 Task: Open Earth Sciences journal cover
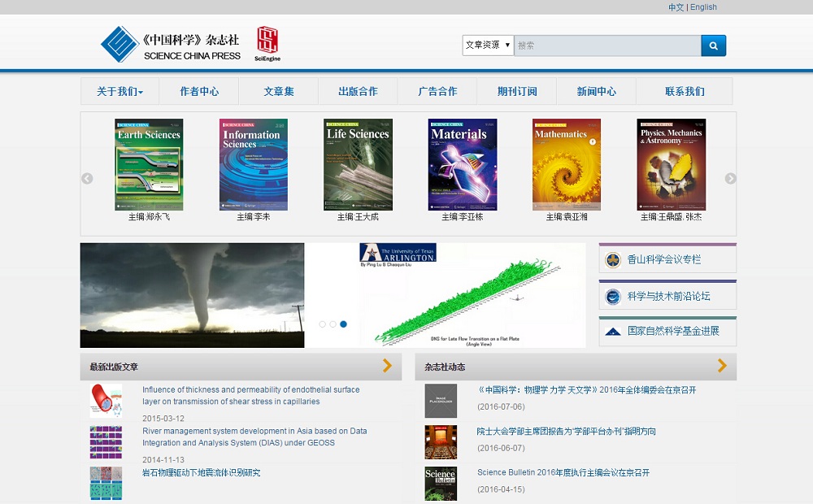[x=149, y=164]
